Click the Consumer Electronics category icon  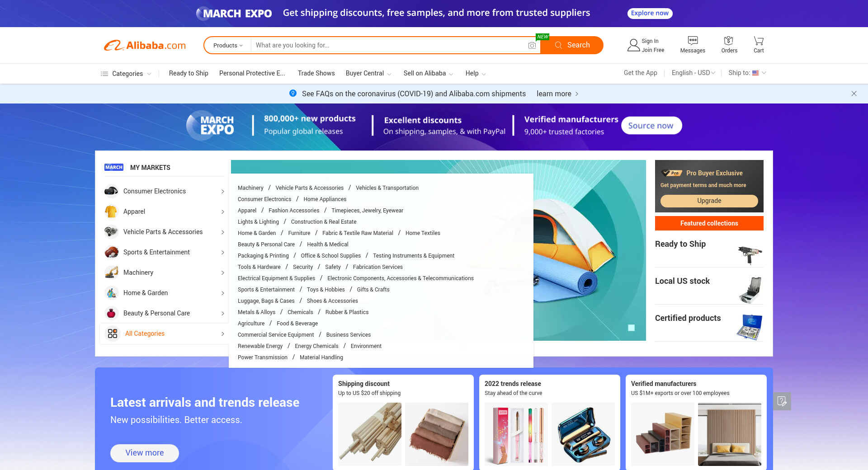(x=111, y=191)
